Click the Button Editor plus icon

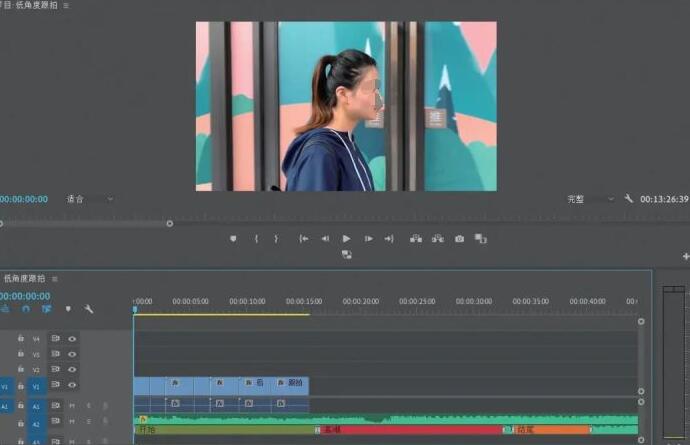pos(685,257)
